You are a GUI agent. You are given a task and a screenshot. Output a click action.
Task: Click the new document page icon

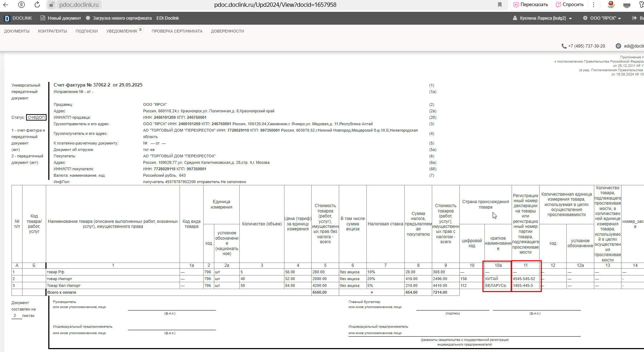(43, 18)
